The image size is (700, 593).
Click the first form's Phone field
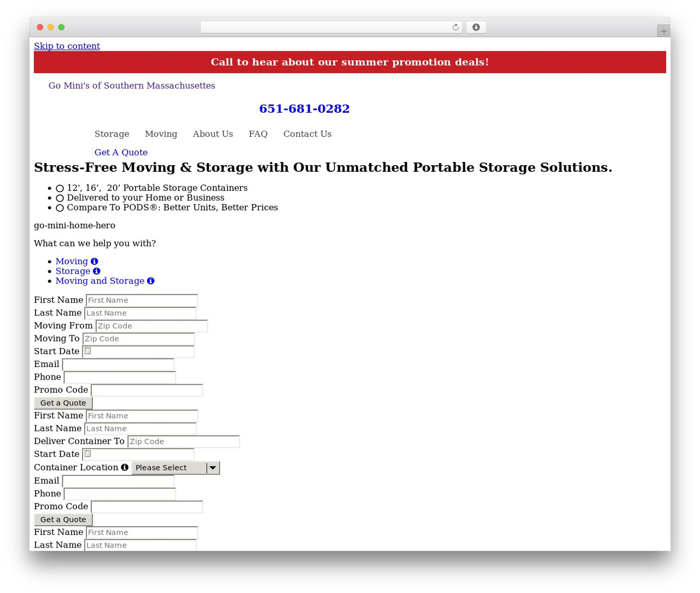pyautogui.click(x=120, y=377)
